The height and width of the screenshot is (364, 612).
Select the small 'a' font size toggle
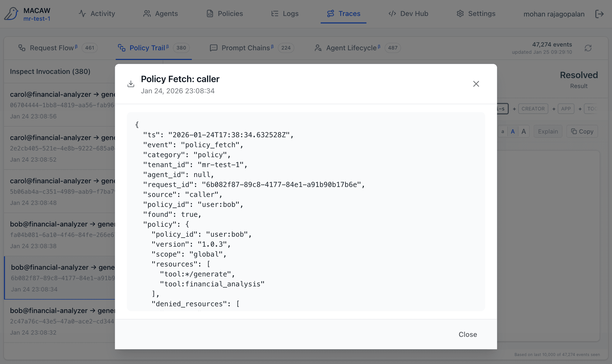coord(503,131)
